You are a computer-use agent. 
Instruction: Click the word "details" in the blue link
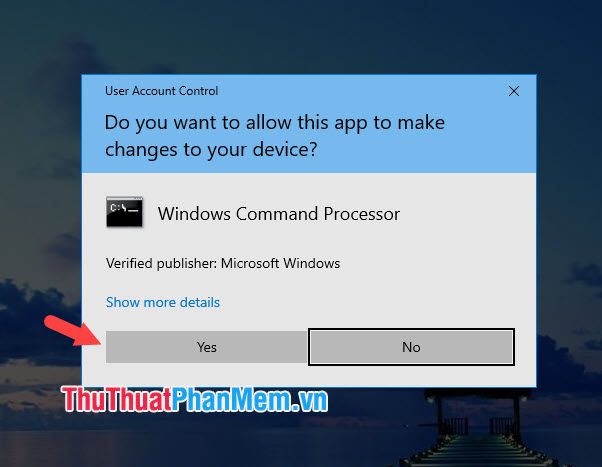click(x=200, y=302)
